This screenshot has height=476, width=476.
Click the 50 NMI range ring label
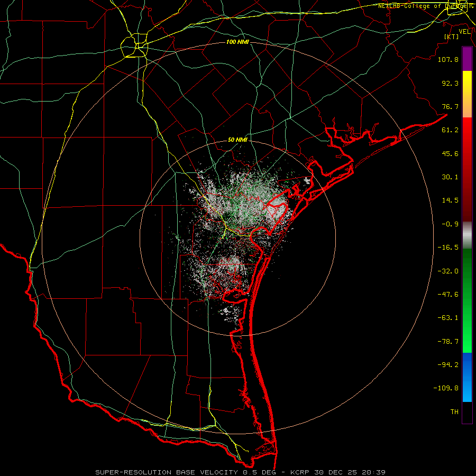click(x=237, y=140)
